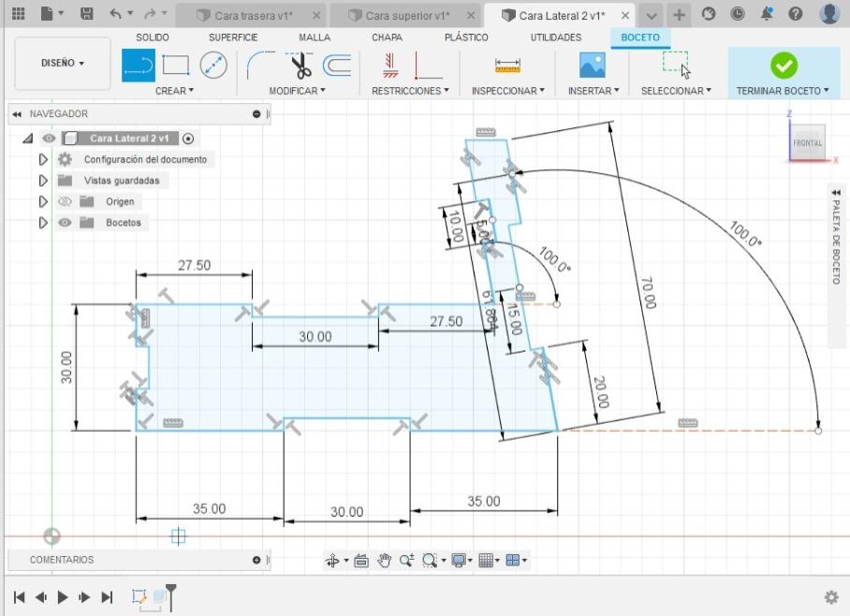The width and height of the screenshot is (850, 616).
Task: Open the Help question mark icon
Action: pos(796,13)
